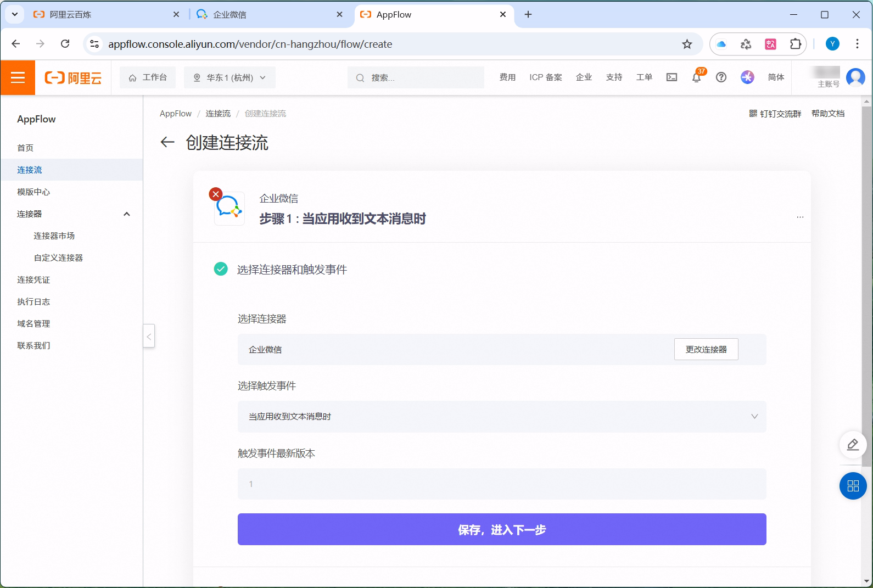Viewport: 873px width, 588px height.
Task: Open region selector 华东1 (杭州)
Action: point(230,77)
